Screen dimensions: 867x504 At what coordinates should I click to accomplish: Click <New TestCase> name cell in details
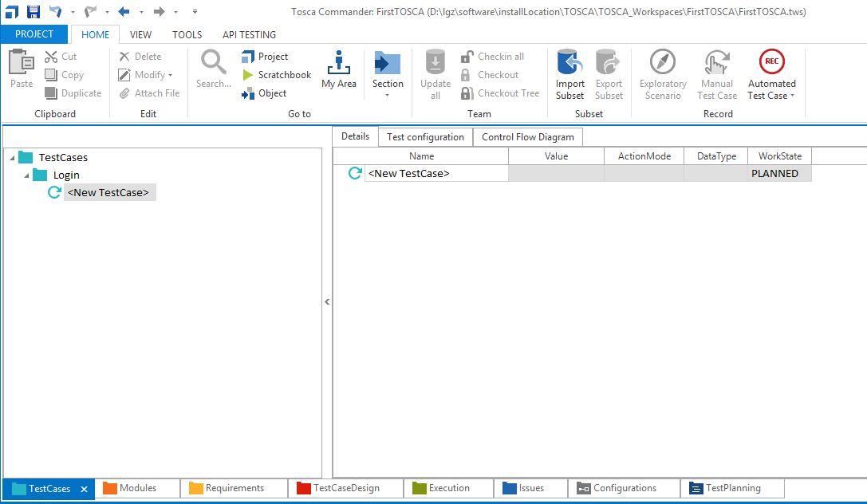pyautogui.click(x=436, y=174)
